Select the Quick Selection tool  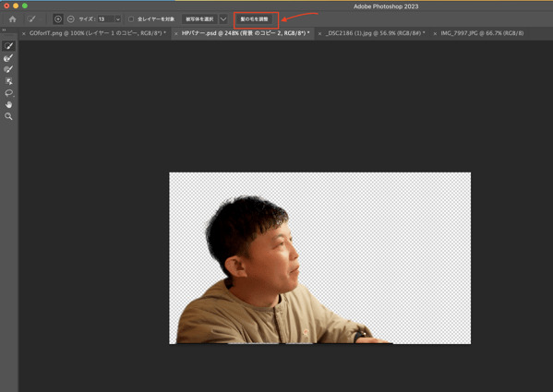tap(8, 46)
